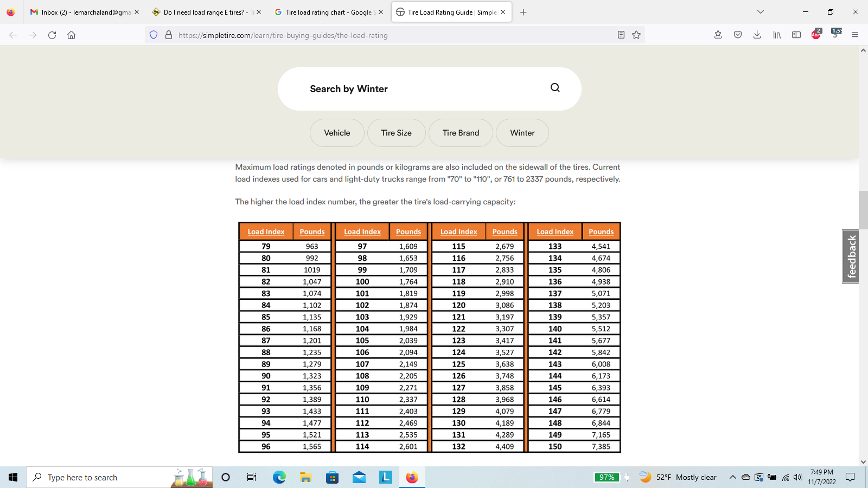
Task: Open the Library history and bookmarks menu
Action: point(777,35)
